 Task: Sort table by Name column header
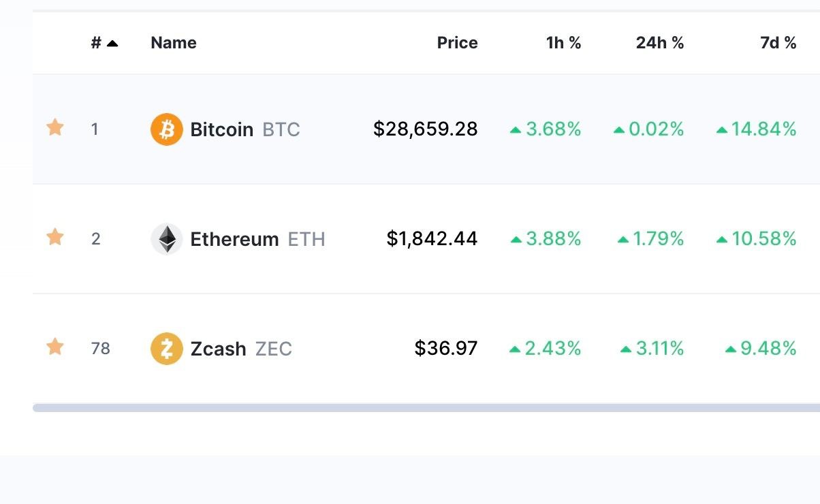click(x=174, y=43)
